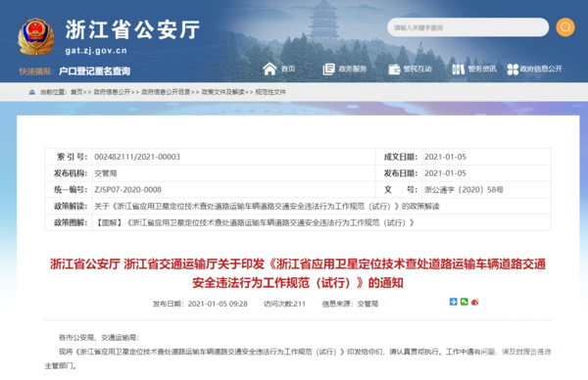Image resolution: width=588 pixels, height=380 pixels.
Task: Open 政务服务 navigation menu item
Action: click(x=353, y=69)
